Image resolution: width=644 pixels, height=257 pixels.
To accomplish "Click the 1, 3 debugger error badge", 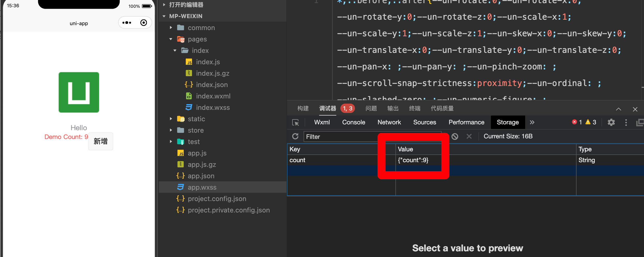I will [348, 108].
